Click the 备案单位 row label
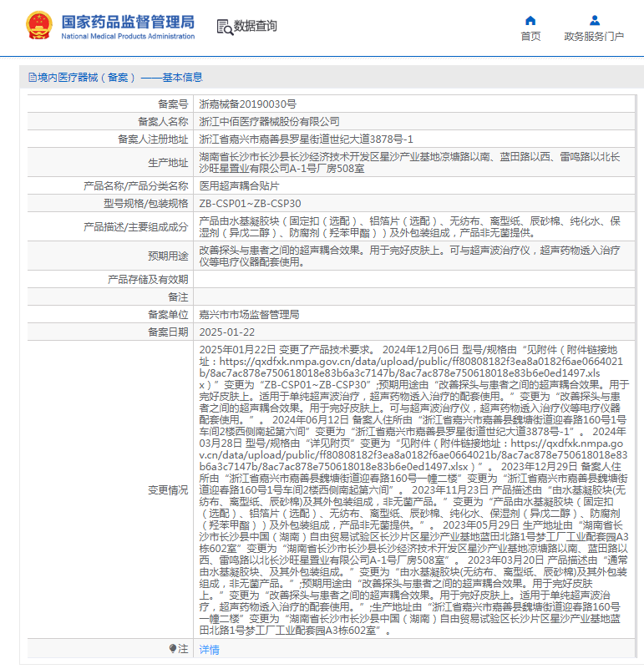This screenshot has width=644, height=669. (x=168, y=315)
